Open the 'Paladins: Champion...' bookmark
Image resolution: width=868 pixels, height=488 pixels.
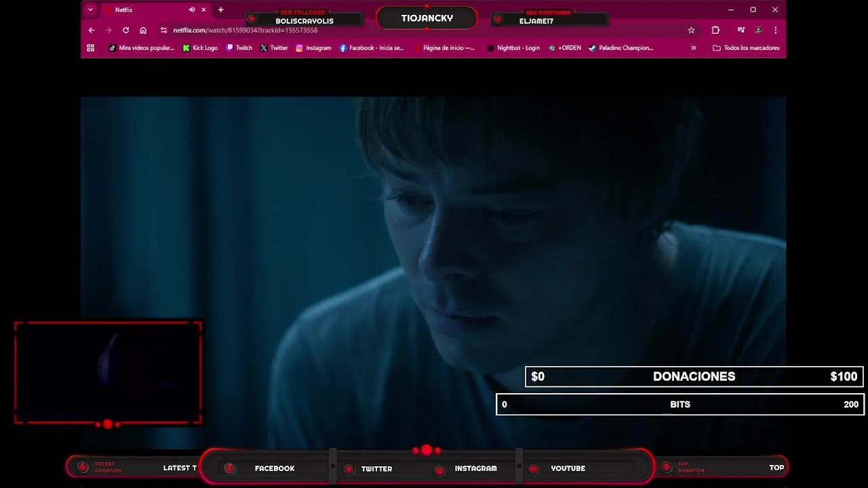tap(620, 48)
